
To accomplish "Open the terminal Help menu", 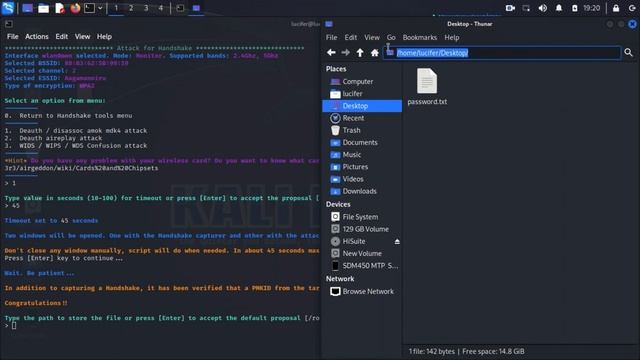I will point(104,37).
